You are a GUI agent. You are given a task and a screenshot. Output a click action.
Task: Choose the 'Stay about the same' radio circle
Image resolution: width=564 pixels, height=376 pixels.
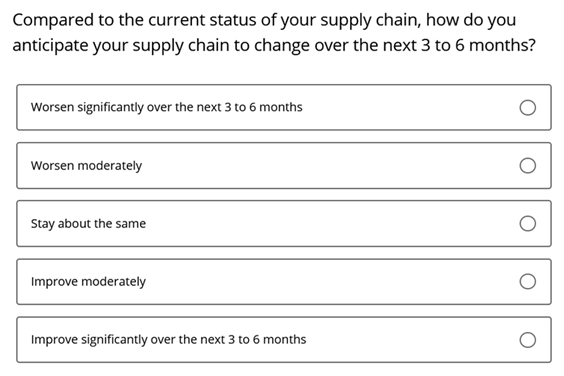[x=527, y=223]
